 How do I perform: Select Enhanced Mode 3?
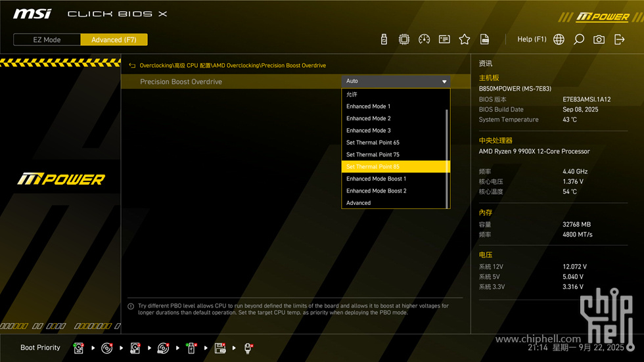pos(394,131)
